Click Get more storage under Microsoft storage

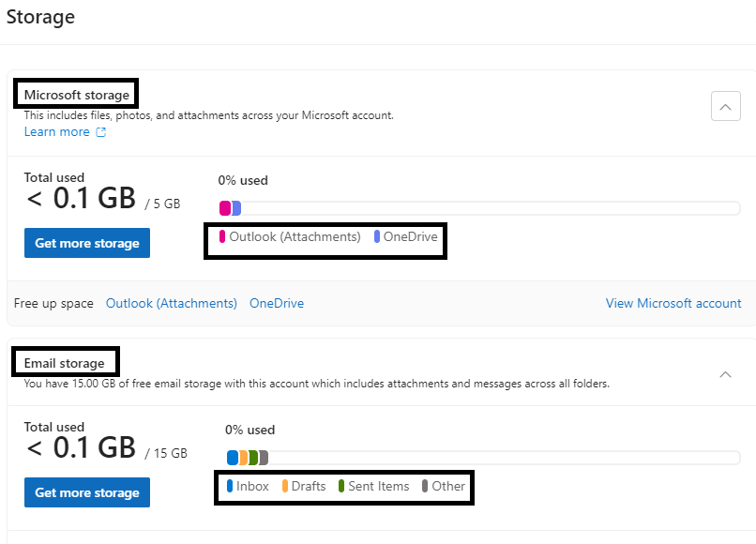click(x=86, y=243)
